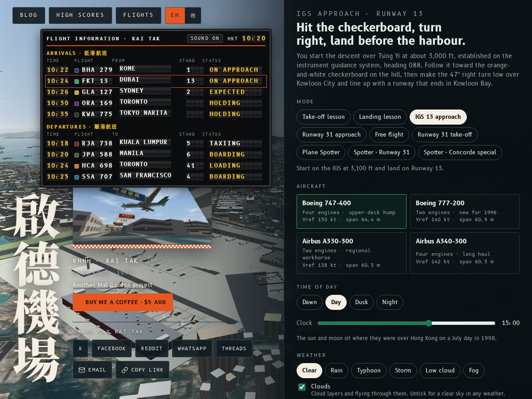Open Another Mal Gordon project link

pos(113,285)
